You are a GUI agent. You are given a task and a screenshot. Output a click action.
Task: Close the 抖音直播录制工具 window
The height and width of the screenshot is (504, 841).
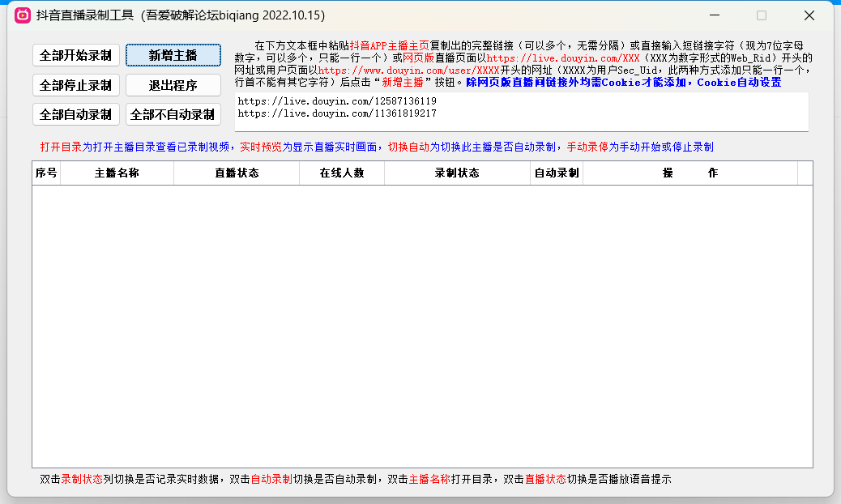pos(809,15)
